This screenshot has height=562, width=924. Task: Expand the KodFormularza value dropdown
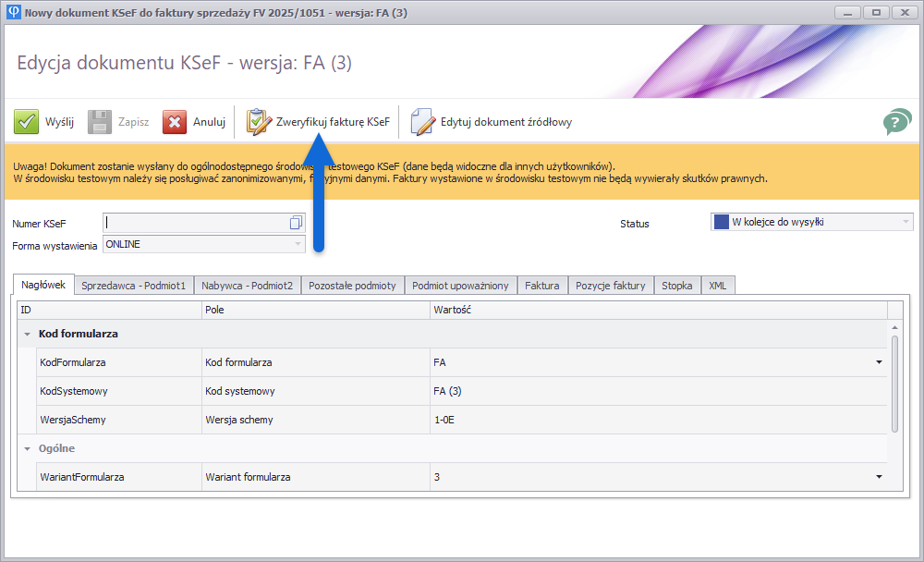tap(879, 362)
